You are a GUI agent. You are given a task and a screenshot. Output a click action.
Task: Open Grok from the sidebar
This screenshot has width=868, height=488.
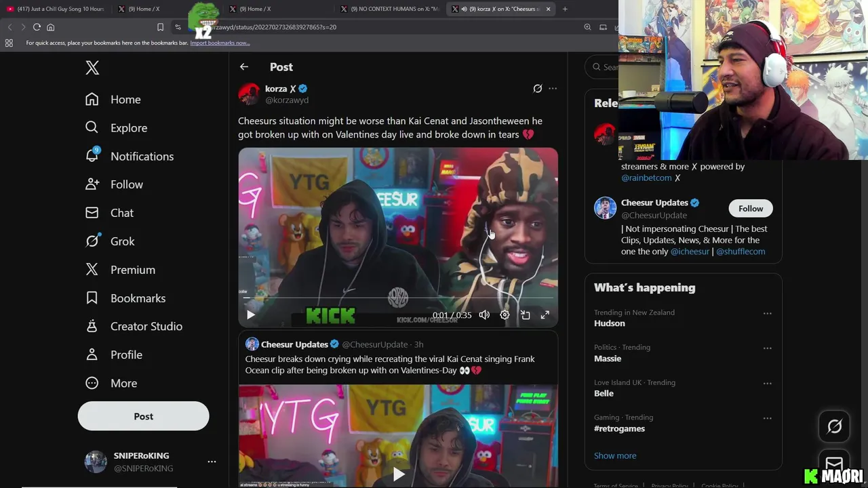click(x=110, y=241)
